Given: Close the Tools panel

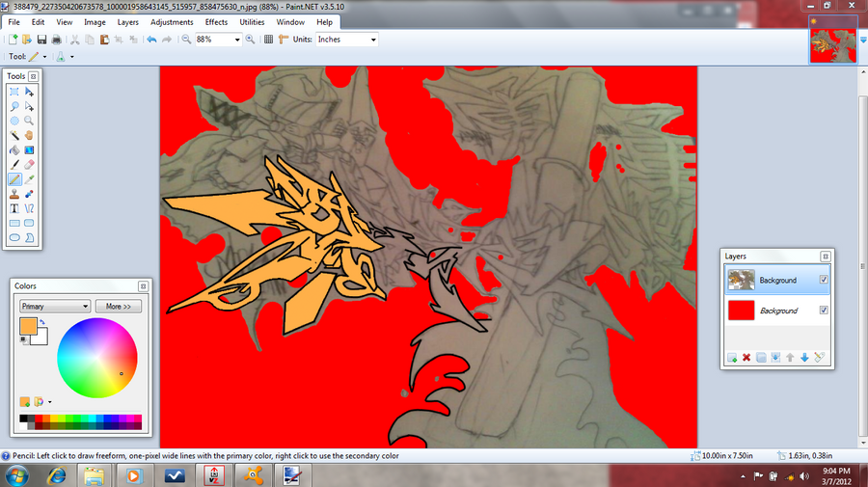Looking at the screenshot, I should coord(33,76).
